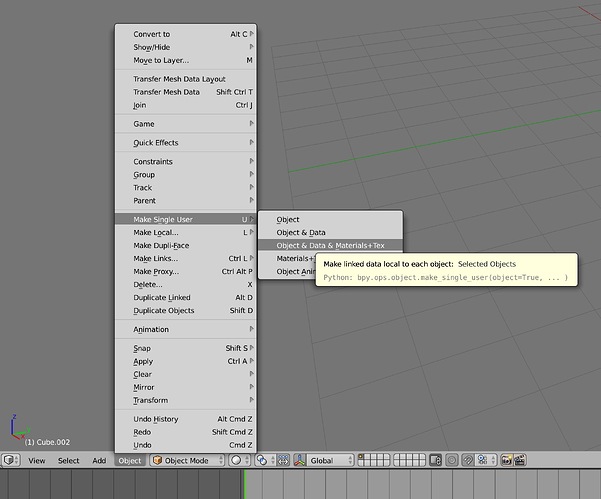This screenshot has height=499, width=601.
Task: Open the viewport shading sphere selector
Action: coord(240,460)
